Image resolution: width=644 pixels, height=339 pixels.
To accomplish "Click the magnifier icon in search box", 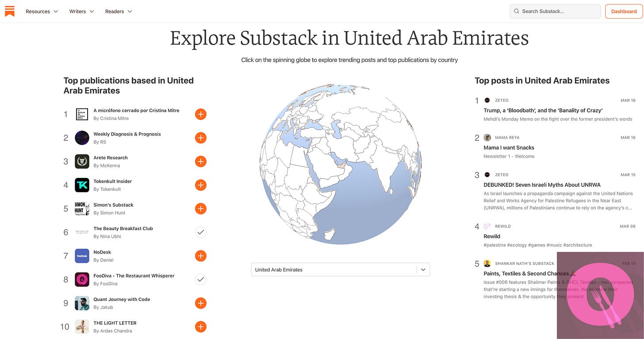I will coord(517,12).
